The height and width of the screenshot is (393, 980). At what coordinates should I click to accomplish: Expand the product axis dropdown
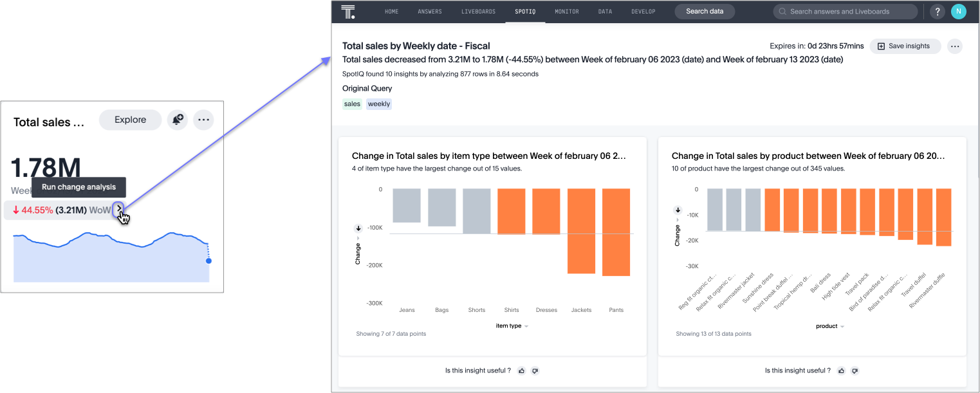point(842,326)
